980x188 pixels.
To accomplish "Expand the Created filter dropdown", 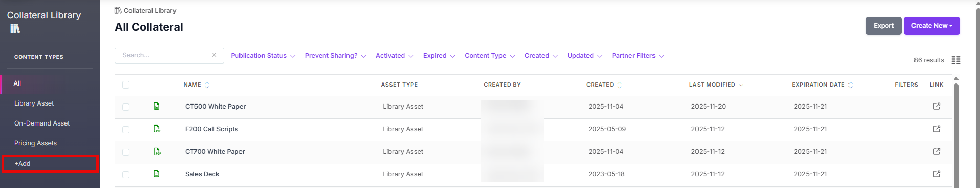I will (541, 56).
